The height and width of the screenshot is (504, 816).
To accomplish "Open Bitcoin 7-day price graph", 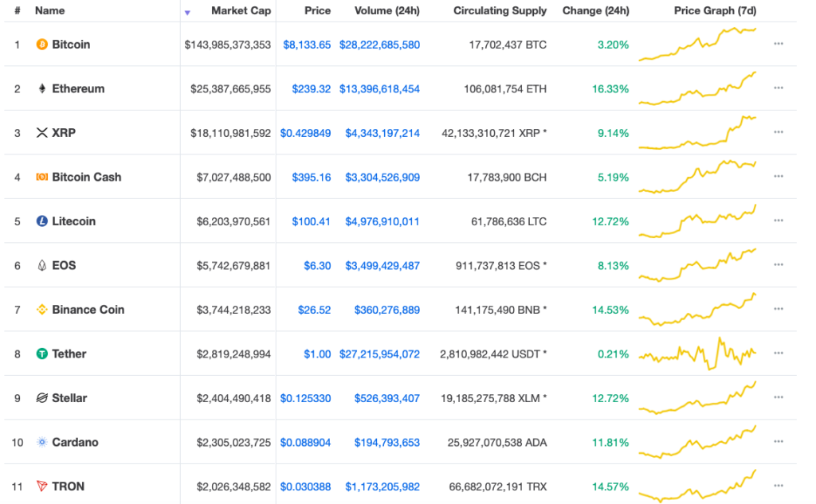I will (x=697, y=45).
